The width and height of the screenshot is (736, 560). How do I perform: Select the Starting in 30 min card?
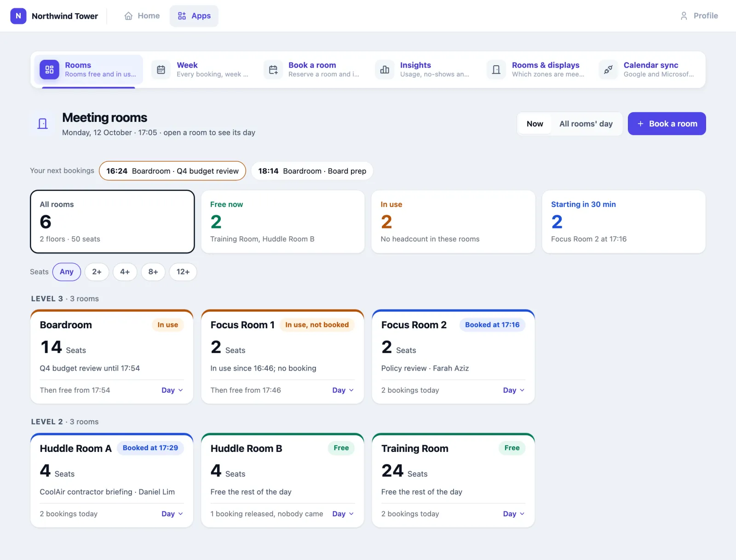point(624,222)
